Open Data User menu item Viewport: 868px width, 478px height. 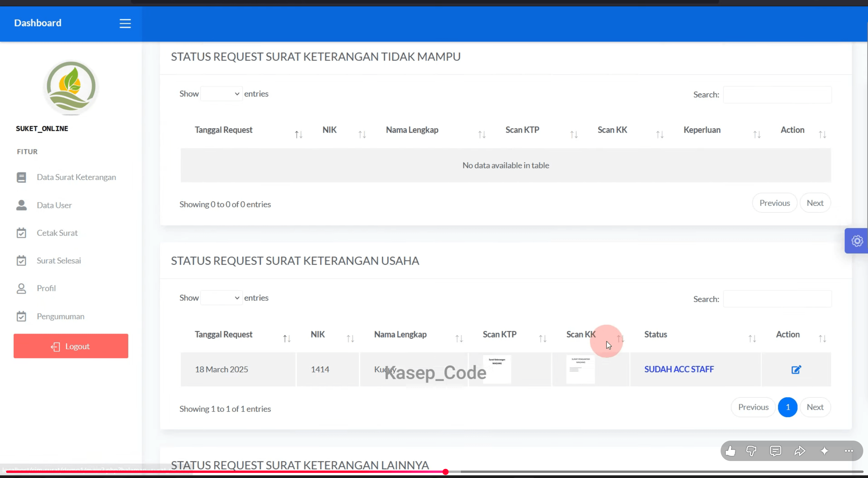[54, 205]
